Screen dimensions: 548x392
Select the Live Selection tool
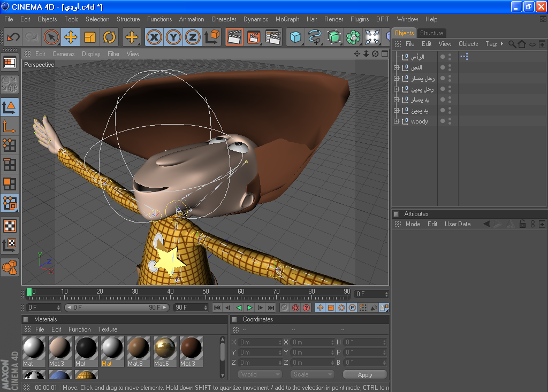coord(51,37)
